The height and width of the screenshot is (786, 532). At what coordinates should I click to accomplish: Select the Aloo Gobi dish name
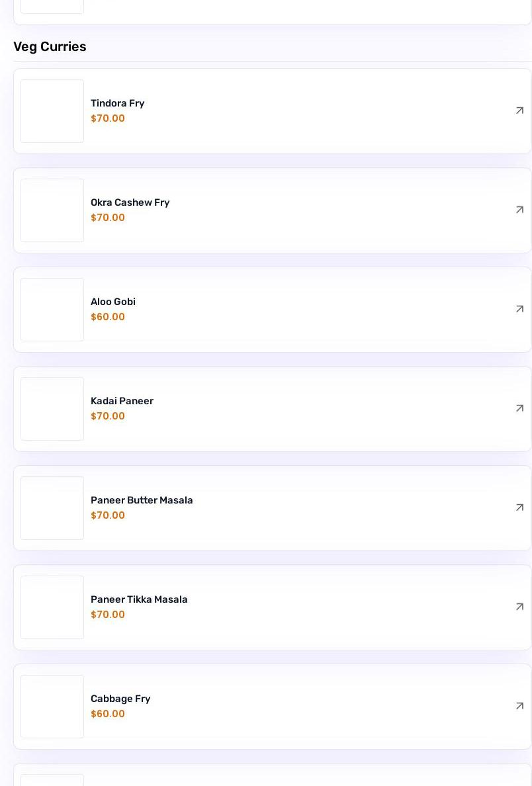[x=112, y=302]
